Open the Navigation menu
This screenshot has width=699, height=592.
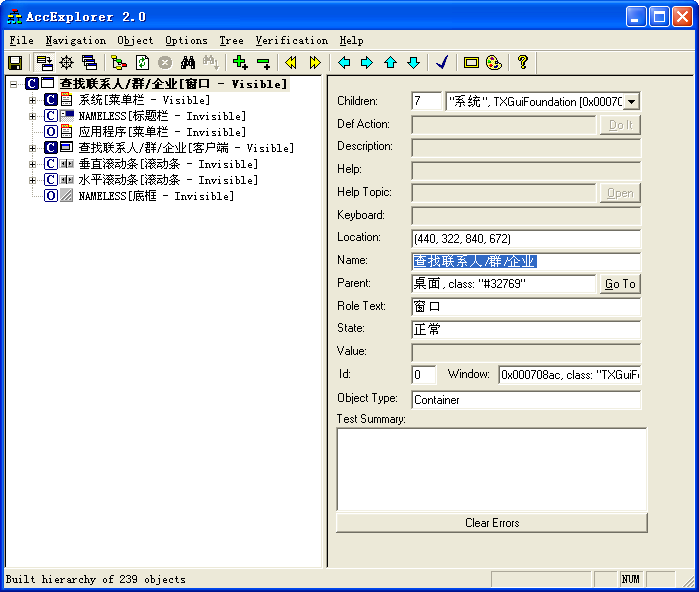coord(75,41)
